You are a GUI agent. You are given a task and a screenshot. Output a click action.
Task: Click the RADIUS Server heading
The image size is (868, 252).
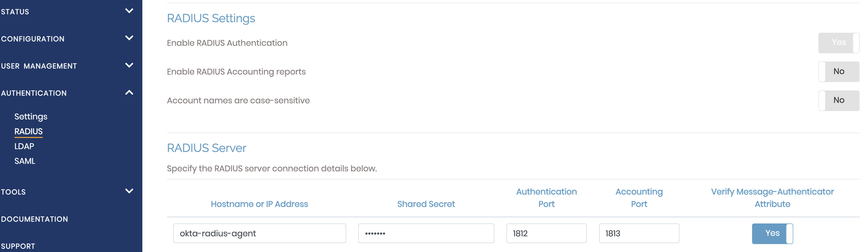coord(207,148)
